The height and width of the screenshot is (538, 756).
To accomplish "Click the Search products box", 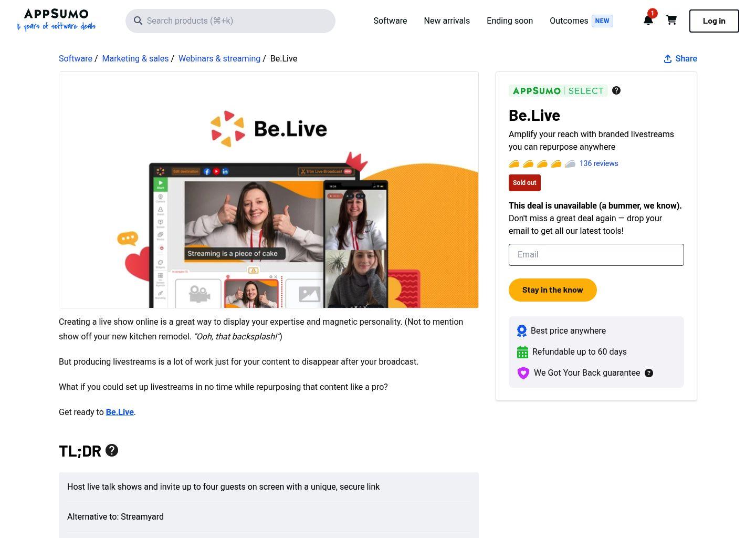I will (x=230, y=21).
